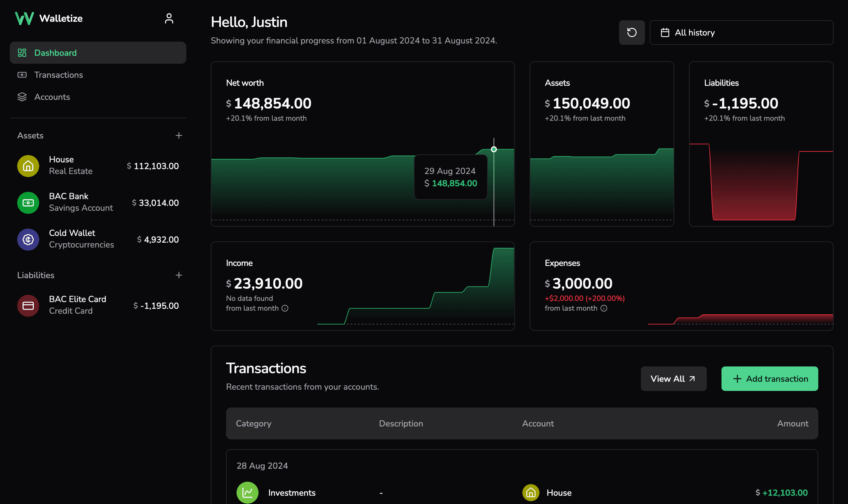Go to the Dashboard menu item
This screenshot has height=504, width=848.
(98, 53)
